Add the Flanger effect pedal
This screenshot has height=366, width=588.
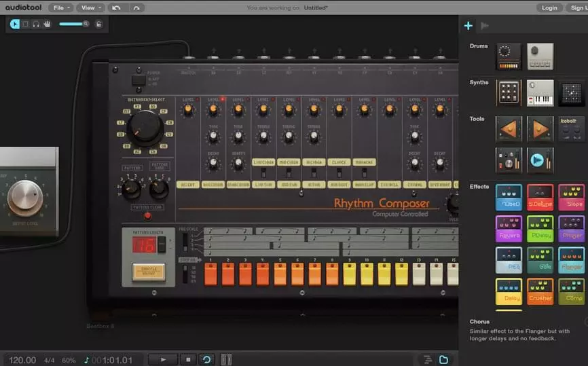pos(571,260)
